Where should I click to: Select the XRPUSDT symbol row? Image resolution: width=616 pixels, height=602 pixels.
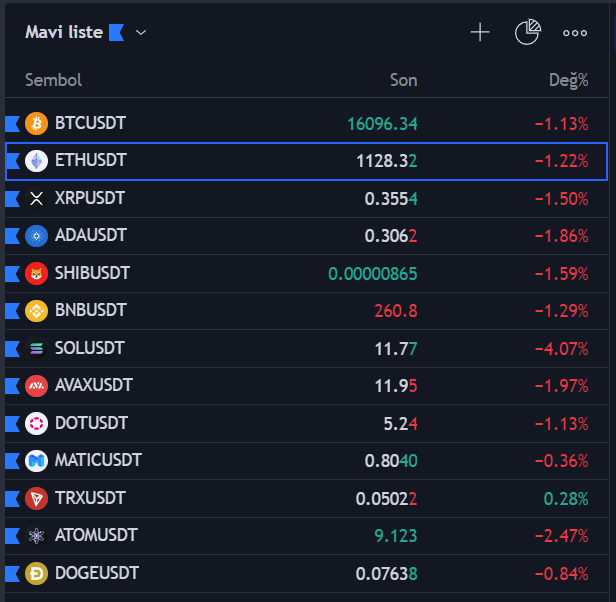point(90,198)
